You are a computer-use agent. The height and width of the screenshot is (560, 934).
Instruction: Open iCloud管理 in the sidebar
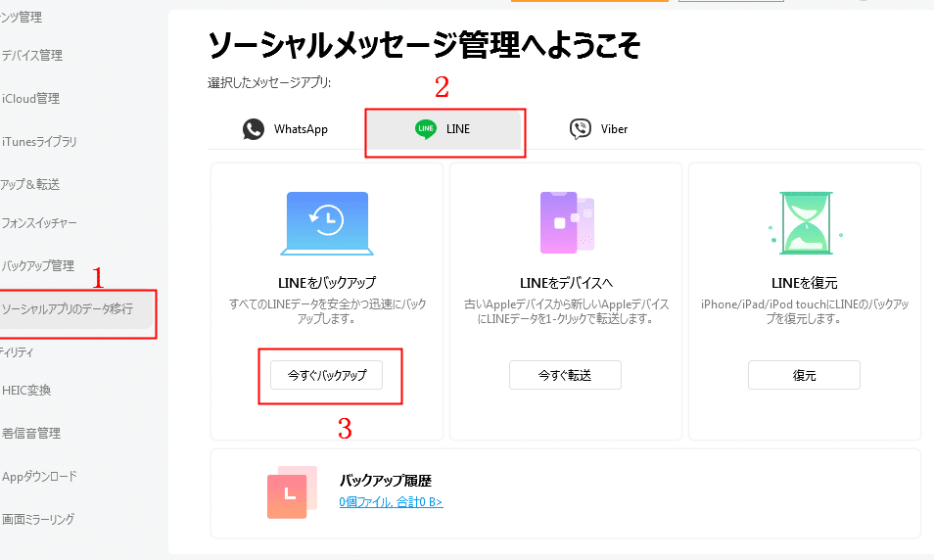30,99
